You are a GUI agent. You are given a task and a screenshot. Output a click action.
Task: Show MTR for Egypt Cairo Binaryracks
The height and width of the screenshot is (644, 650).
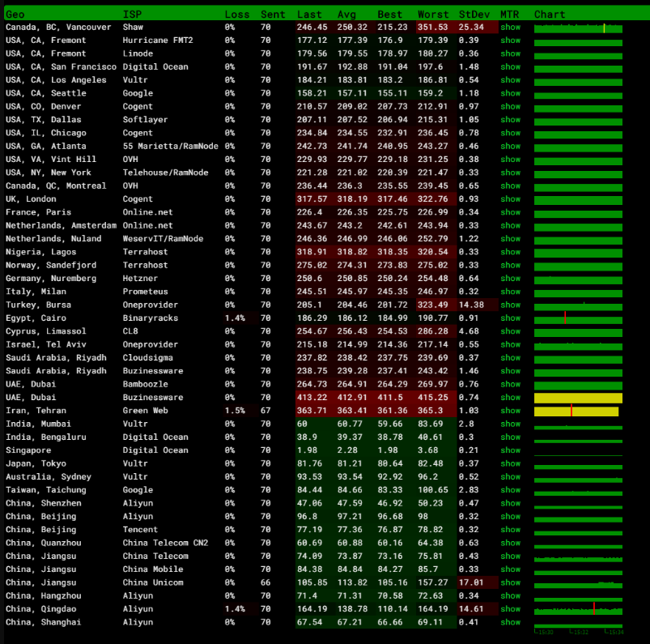pos(510,318)
